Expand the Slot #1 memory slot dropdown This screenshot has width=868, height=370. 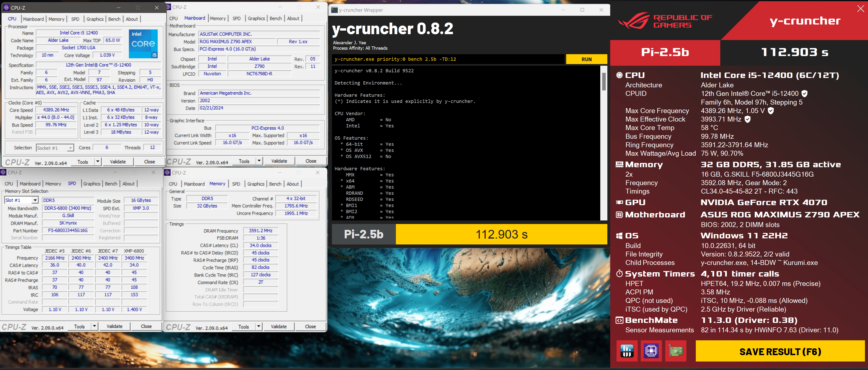[35, 200]
